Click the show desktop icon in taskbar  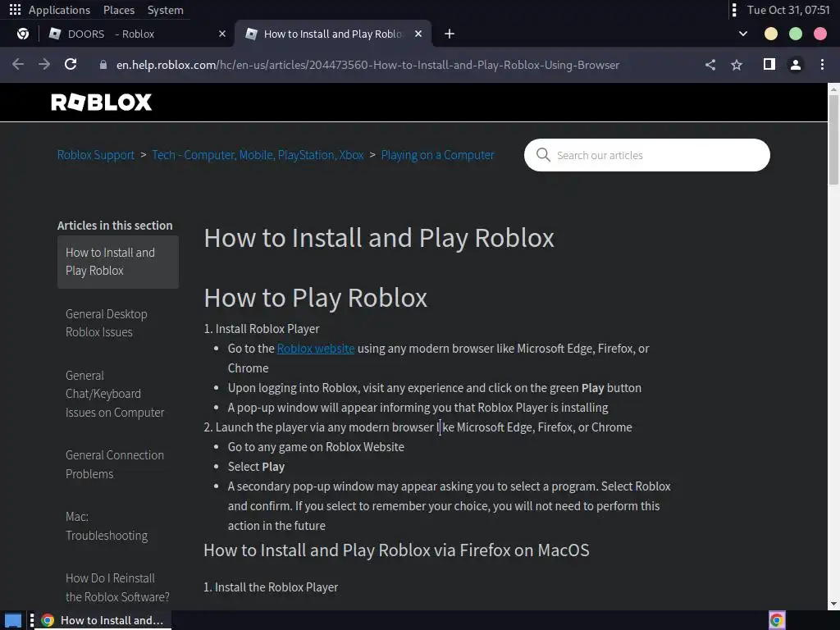13,620
